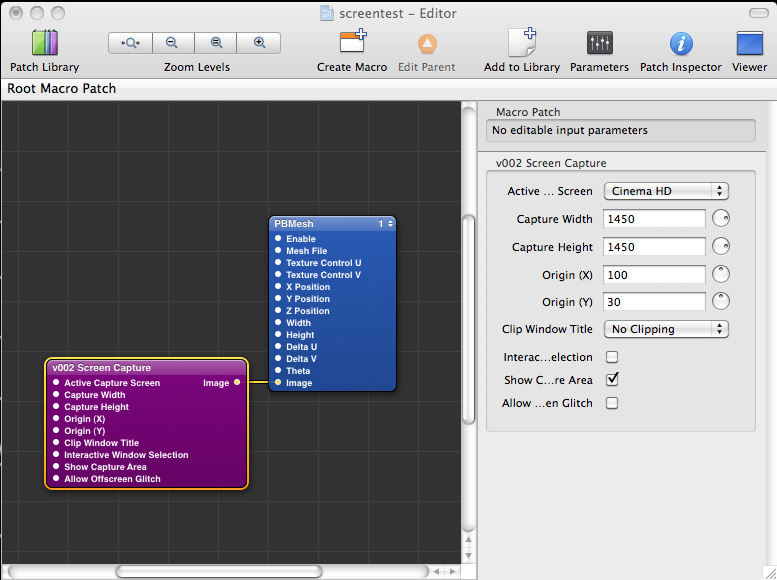Image resolution: width=777 pixels, height=580 pixels.
Task: Click the Edit Parent icon
Action: pos(427,44)
